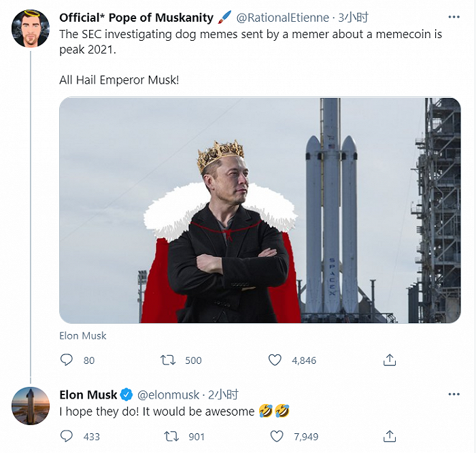Open Official* Pope of Muskanity display name
The image size is (476, 453).
(136, 17)
